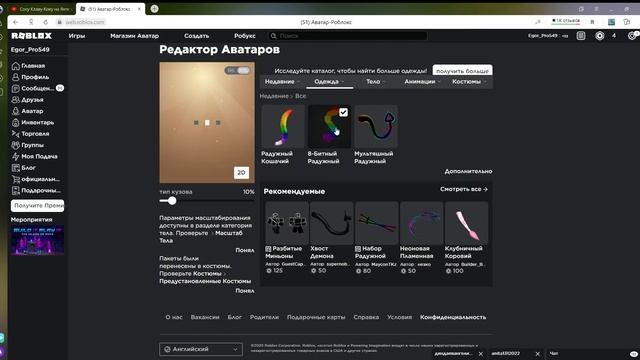Expand the Анимации dropdown tab
This screenshot has width=640, height=360.
tap(422, 82)
